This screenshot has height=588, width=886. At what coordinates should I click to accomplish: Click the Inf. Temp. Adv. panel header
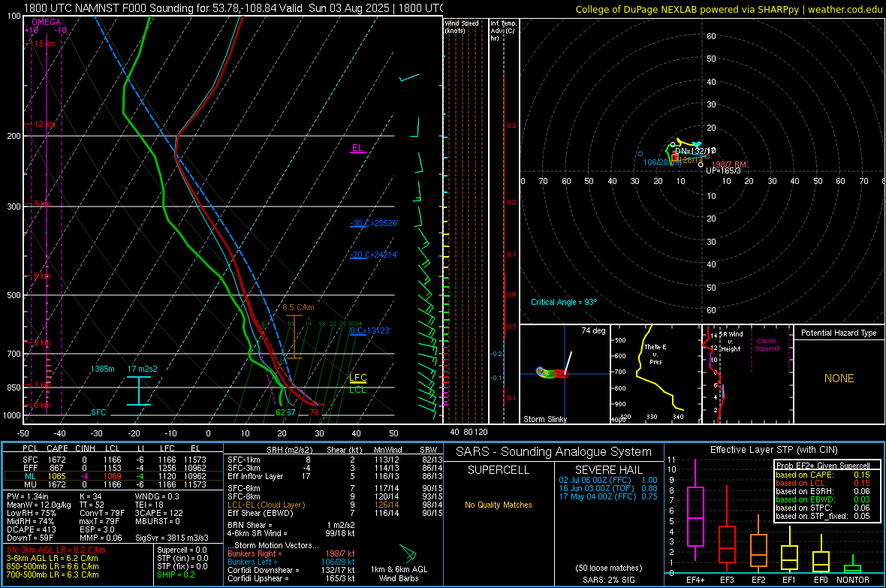pyautogui.click(x=503, y=31)
